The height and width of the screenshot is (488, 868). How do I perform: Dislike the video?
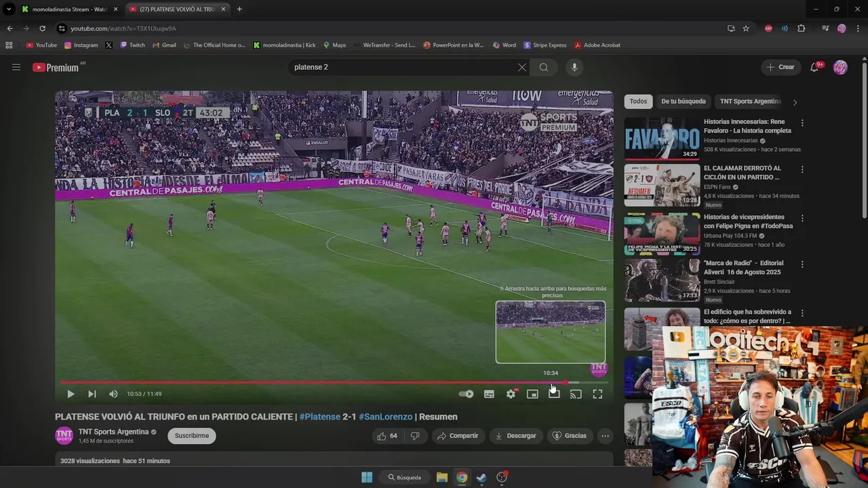415,436
